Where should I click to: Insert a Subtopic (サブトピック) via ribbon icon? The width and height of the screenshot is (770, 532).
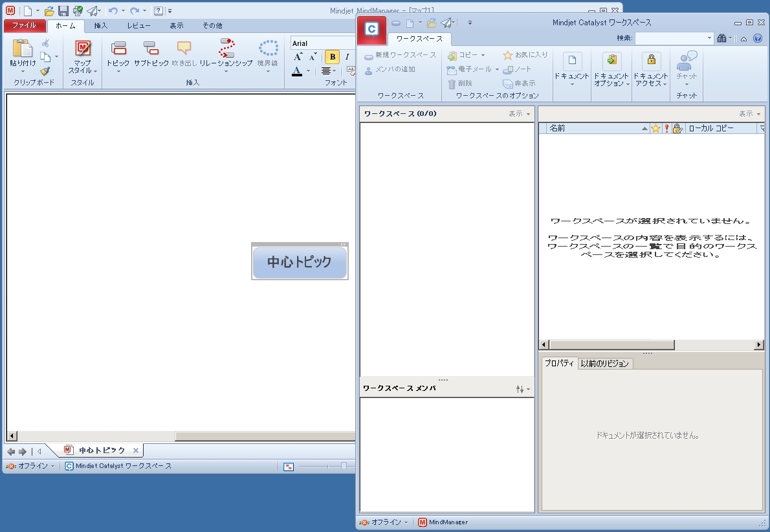tap(151, 48)
